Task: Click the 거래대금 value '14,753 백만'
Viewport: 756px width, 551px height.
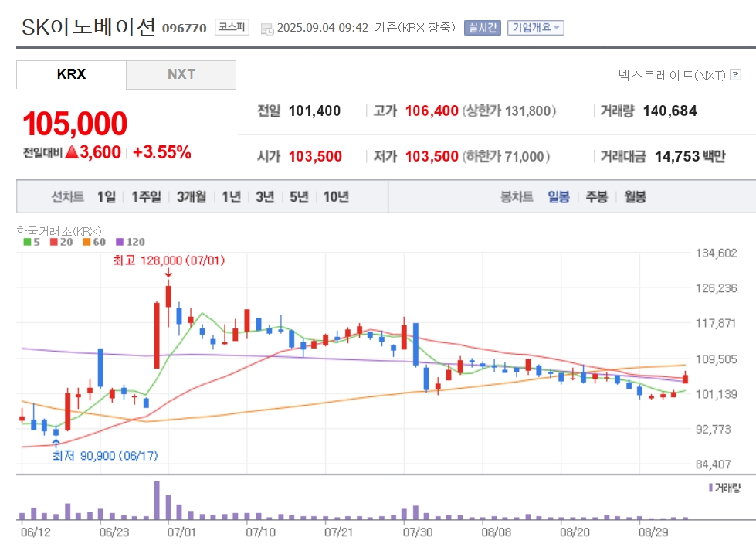Action: [690, 156]
